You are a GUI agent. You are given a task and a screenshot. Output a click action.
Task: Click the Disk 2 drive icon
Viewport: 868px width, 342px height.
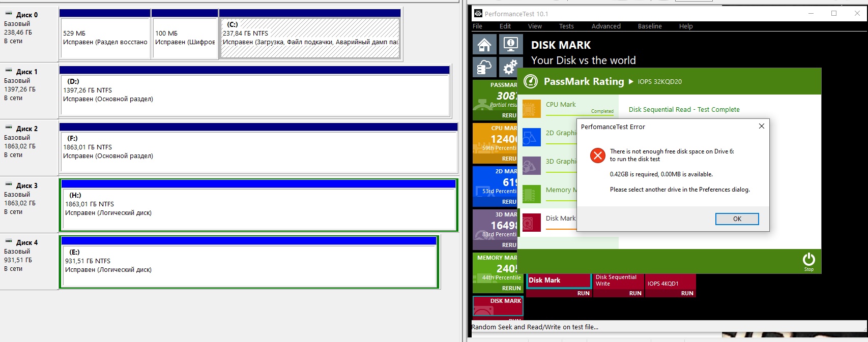pyautogui.click(x=9, y=128)
